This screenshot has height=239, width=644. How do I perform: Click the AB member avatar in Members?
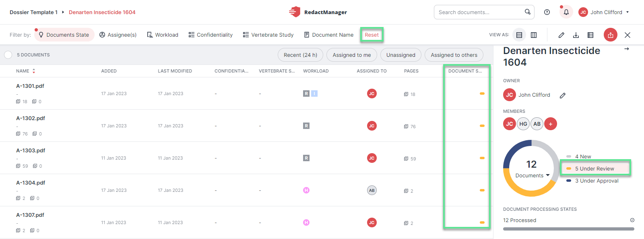(537, 124)
